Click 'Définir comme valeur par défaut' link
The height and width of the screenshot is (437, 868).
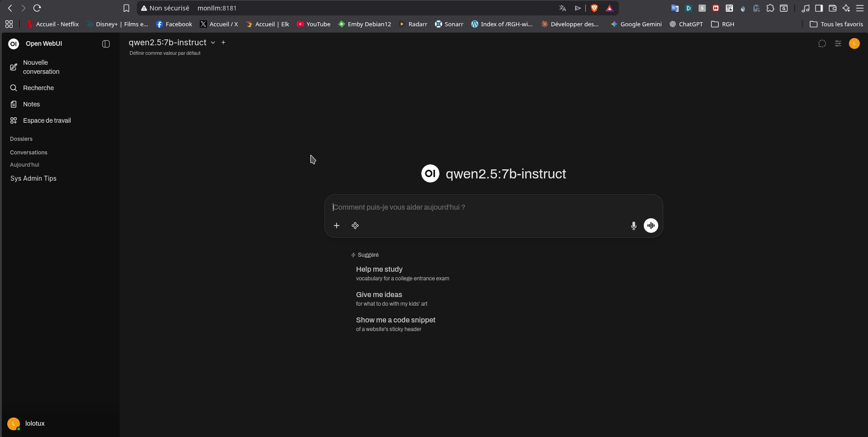165,53
